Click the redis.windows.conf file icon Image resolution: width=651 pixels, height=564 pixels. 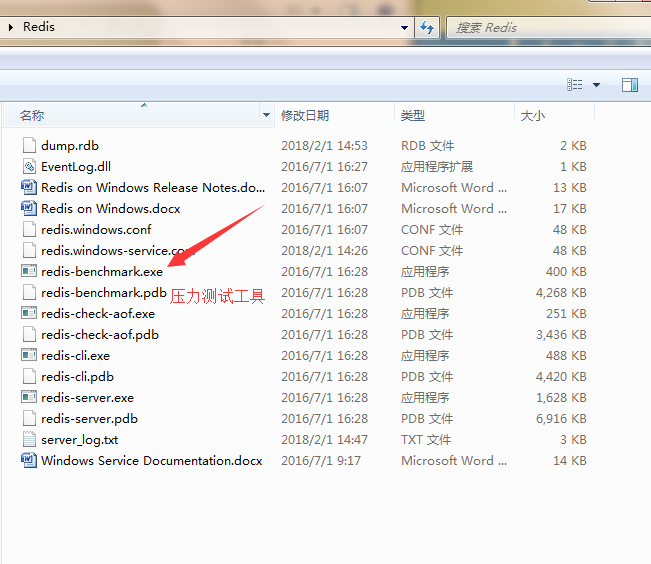point(29,229)
